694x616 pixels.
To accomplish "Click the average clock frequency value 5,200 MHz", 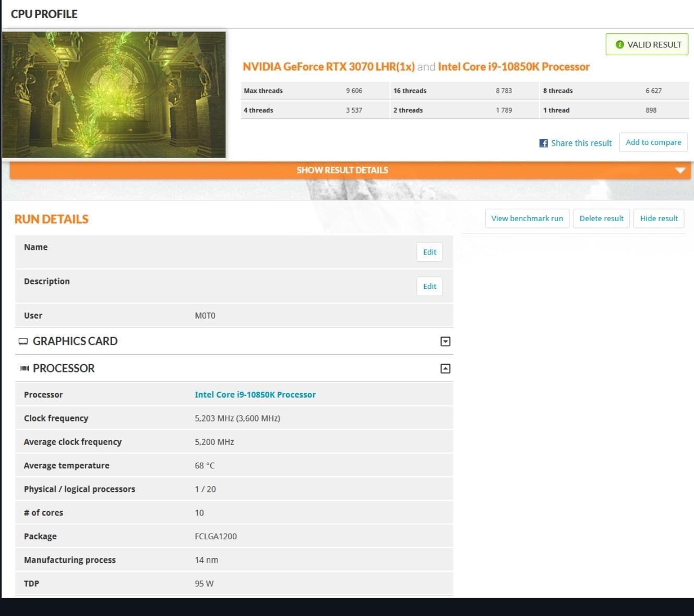I will (214, 442).
